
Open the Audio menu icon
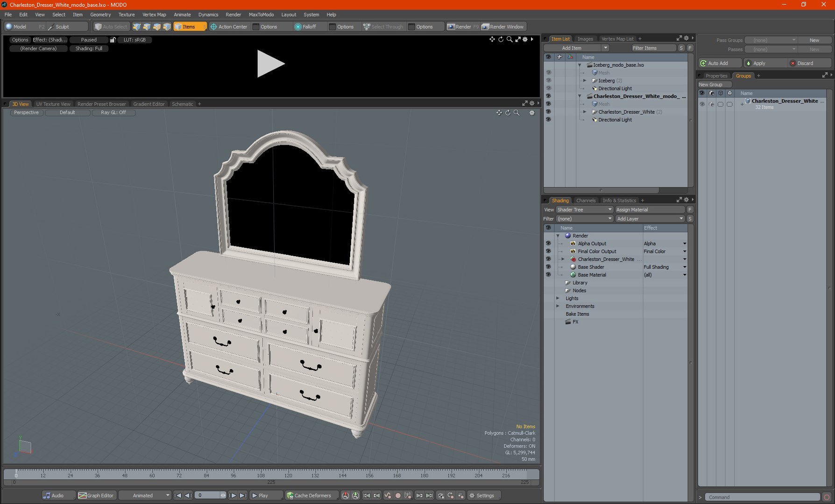47,496
